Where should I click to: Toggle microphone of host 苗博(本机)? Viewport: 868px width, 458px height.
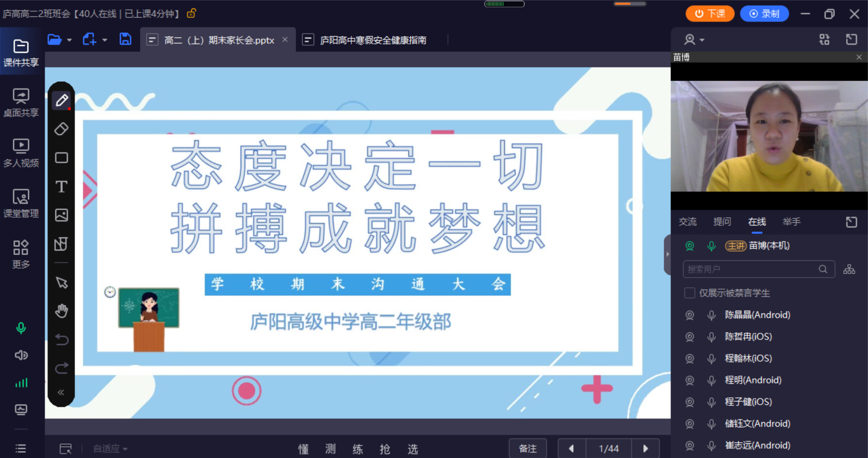point(712,246)
